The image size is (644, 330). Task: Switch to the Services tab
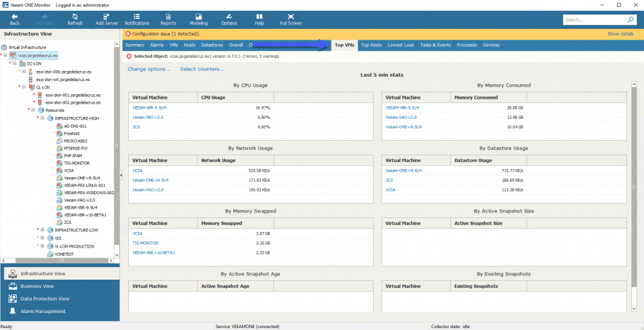[491, 45]
